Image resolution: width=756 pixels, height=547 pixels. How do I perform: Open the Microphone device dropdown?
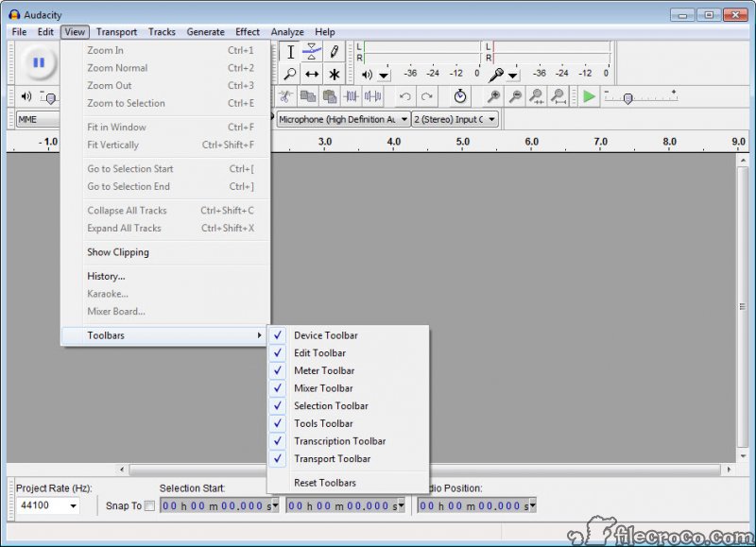tap(343, 119)
